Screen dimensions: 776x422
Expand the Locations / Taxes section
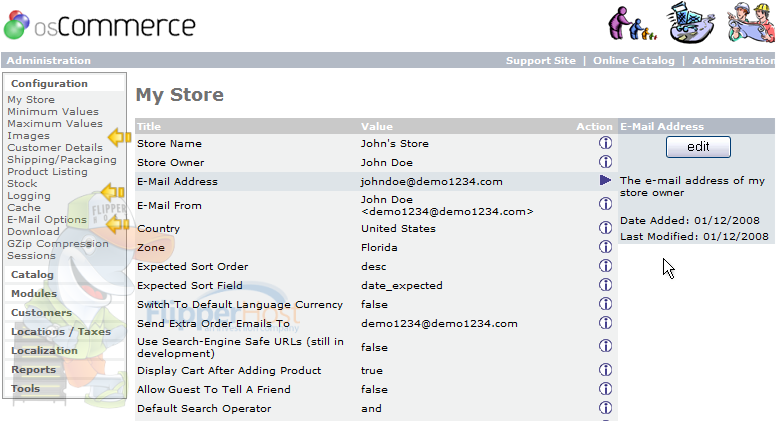[61, 331]
